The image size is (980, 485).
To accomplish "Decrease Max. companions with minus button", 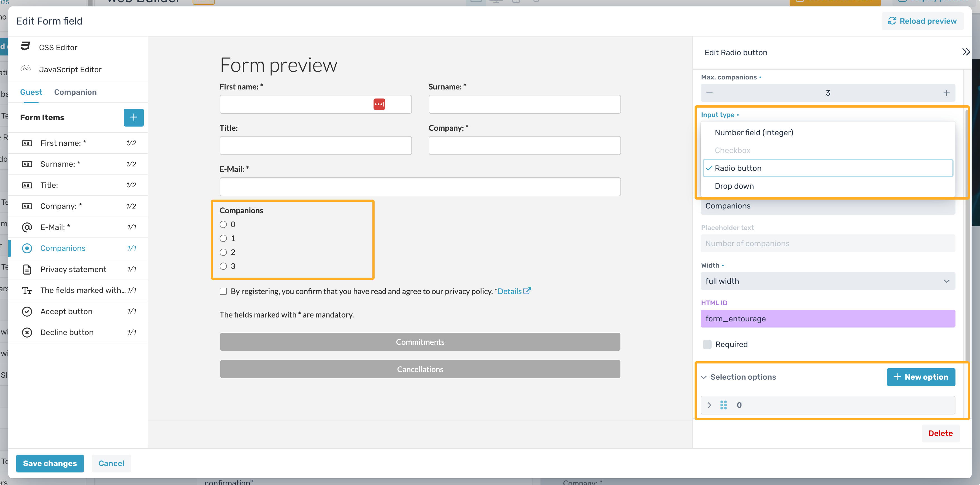I will coord(709,93).
